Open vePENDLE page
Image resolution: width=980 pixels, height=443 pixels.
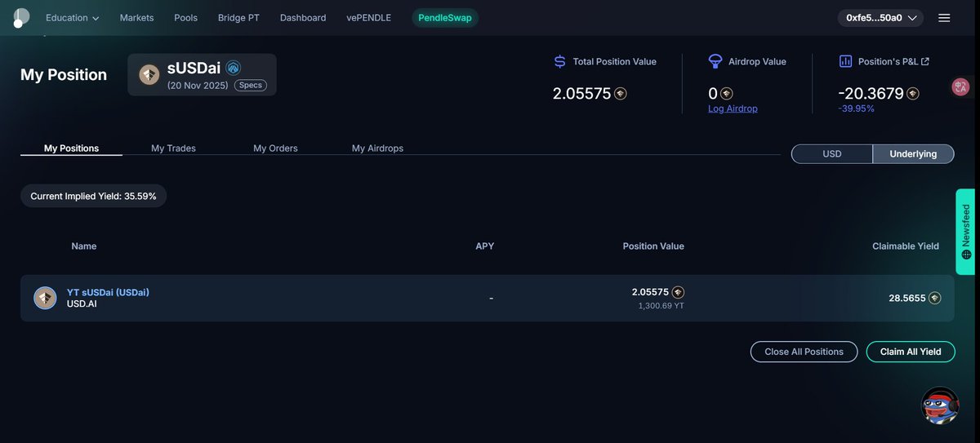(368, 18)
